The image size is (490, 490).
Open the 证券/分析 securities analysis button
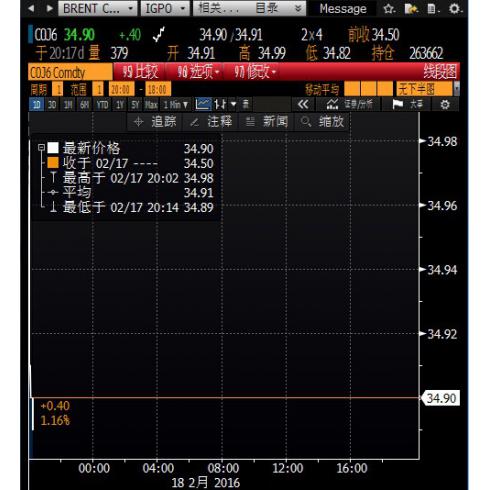coord(350,105)
